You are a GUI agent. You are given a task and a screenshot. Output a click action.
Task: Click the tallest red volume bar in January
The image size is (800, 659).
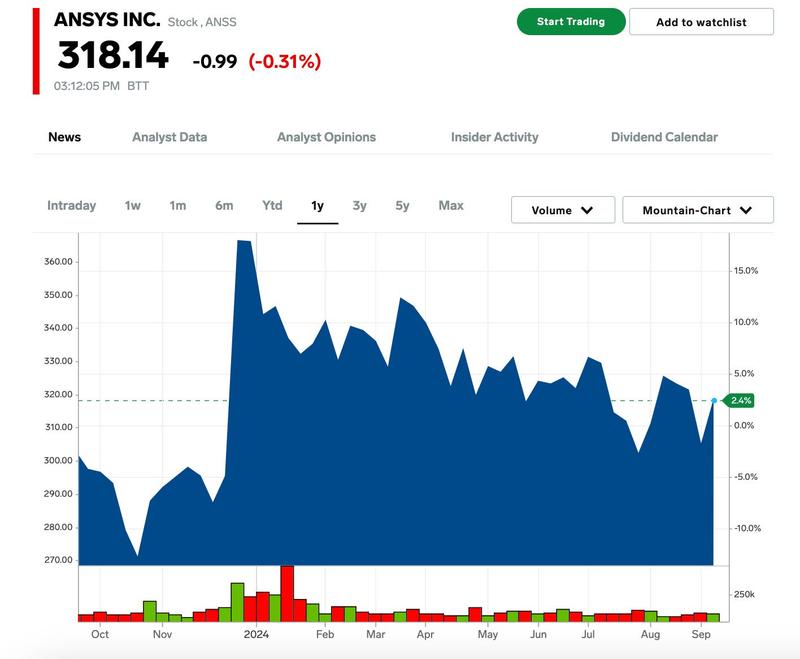[x=287, y=593]
